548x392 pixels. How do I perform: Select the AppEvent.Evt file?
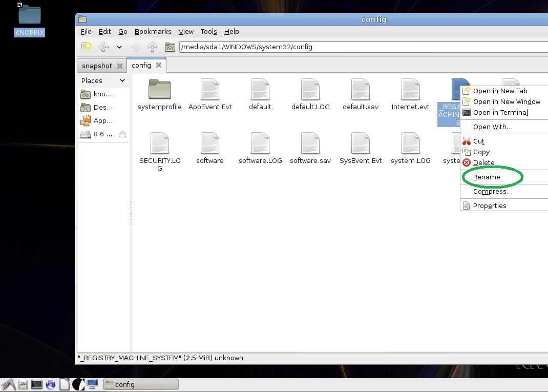click(x=210, y=95)
